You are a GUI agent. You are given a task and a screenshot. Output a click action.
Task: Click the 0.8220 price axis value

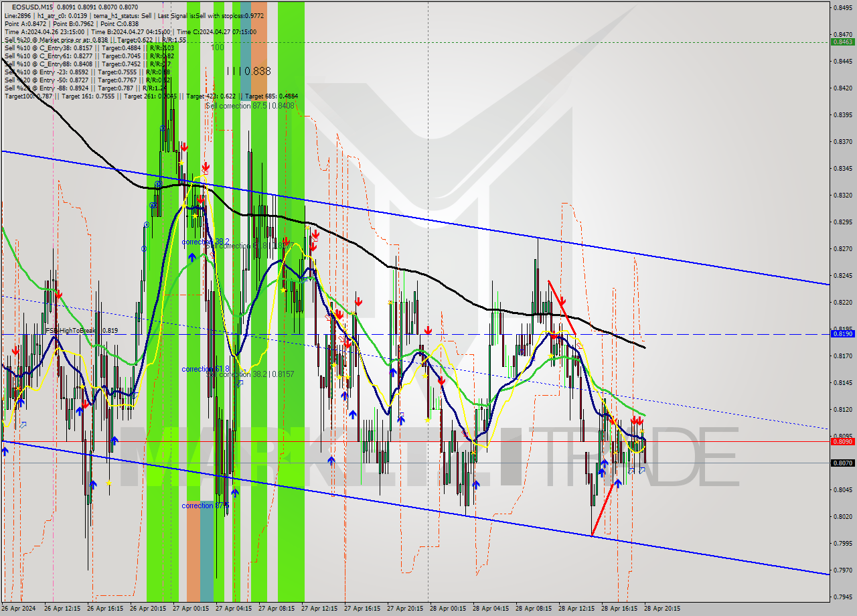[x=842, y=302]
